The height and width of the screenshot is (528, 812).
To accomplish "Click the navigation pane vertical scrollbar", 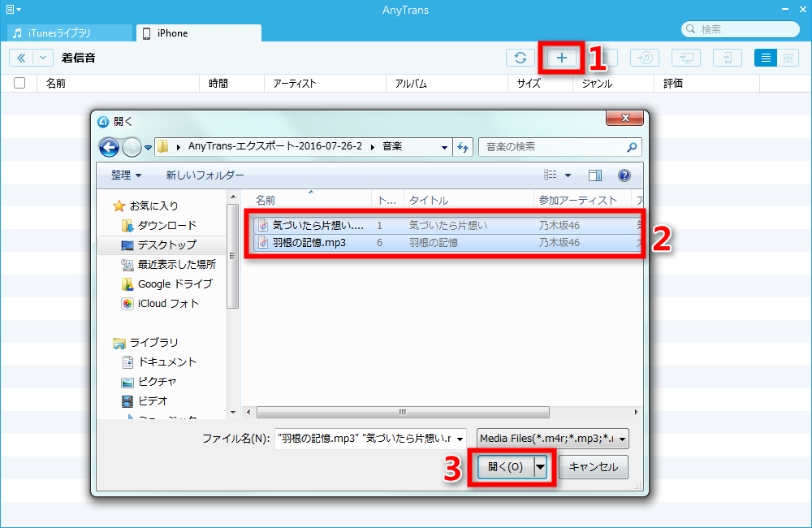I will coord(233,255).
